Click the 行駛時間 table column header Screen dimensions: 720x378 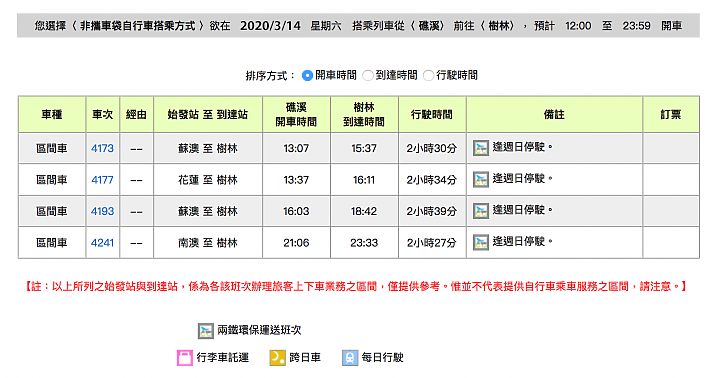432,114
